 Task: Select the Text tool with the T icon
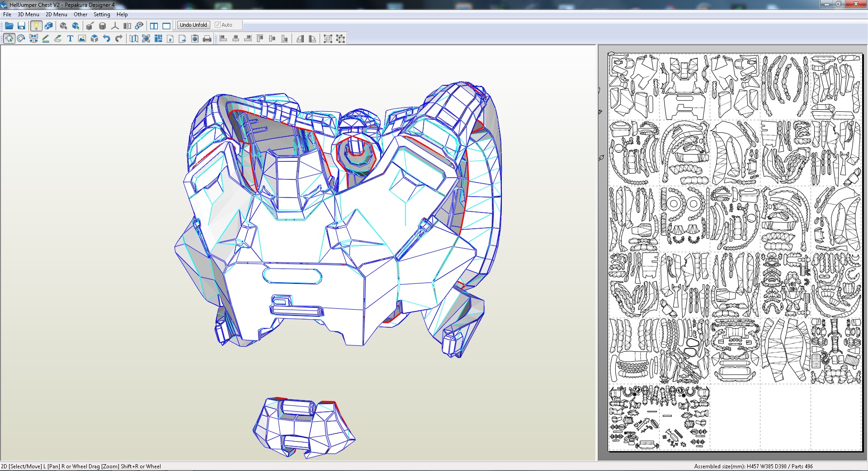(x=70, y=39)
